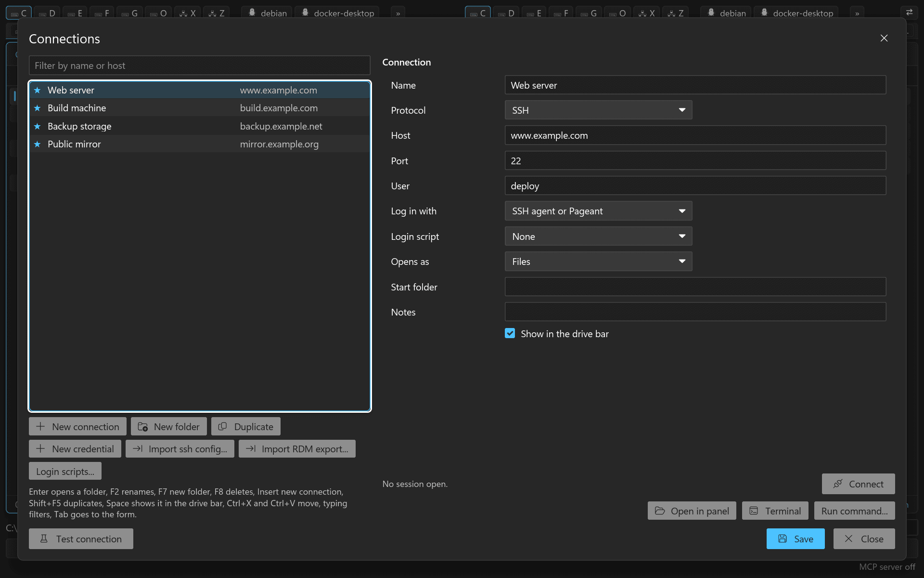Focus the Filter by name or host field
Viewport: 924px width, 578px height.
pyautogui.click(x=200, y=66)
